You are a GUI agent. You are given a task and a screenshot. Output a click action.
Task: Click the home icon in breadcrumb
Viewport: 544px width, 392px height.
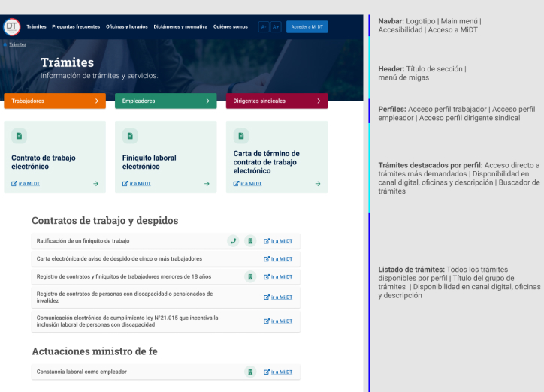(5, 44)
